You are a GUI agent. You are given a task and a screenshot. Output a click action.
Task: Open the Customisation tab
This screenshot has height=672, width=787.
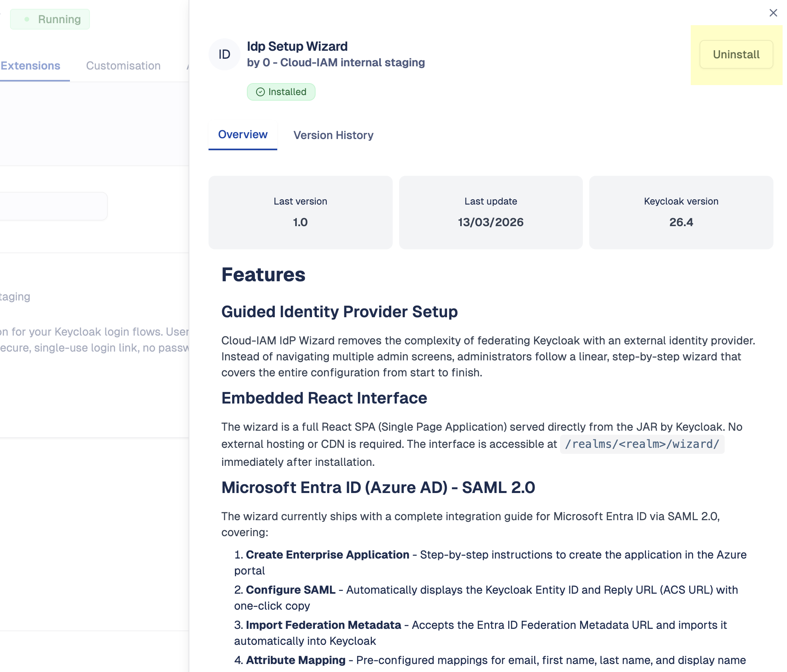pyautogui.click(x=123, y=66)
